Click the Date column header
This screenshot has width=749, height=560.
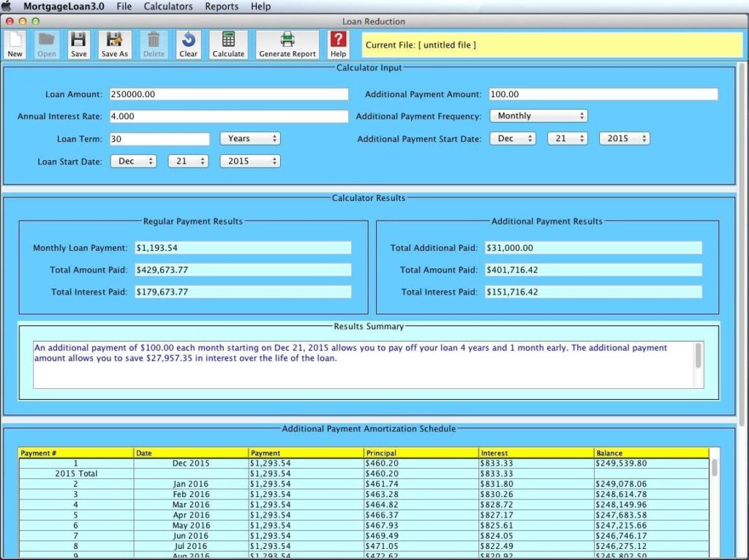[x=191, y=453]
